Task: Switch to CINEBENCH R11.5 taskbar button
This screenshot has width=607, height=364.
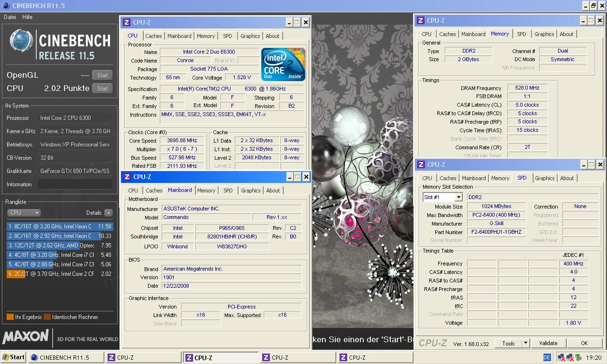Action: click(x=66, y=357)
